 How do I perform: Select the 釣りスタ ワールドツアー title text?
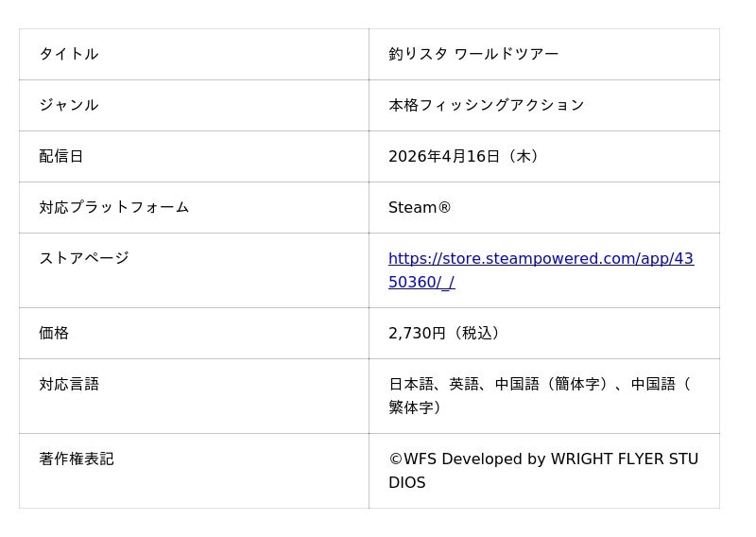coord(473,54)
